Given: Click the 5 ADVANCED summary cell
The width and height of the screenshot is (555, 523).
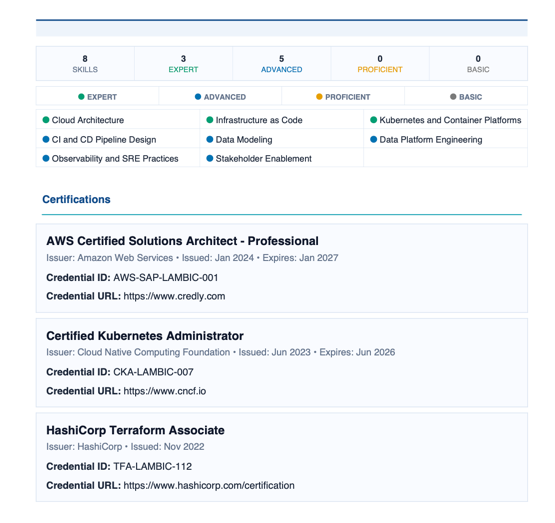Looking at the screenshot, I should click(282, 64).
